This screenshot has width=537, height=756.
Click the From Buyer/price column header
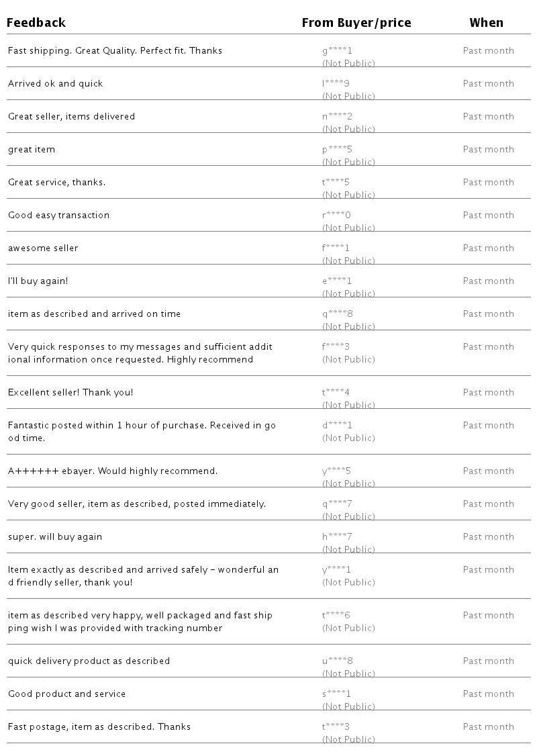tap(356, 23)
